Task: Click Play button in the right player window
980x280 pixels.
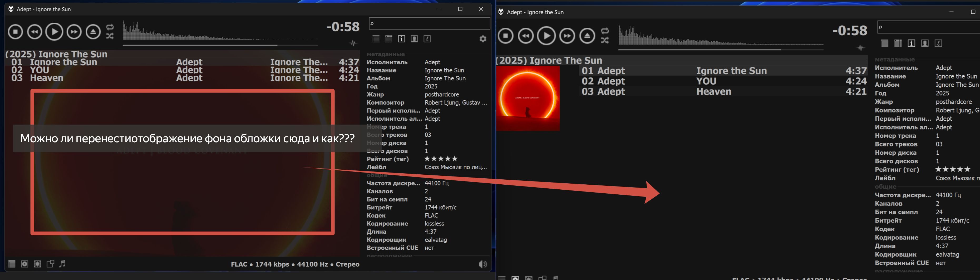Action: click(x=546, y=36)
